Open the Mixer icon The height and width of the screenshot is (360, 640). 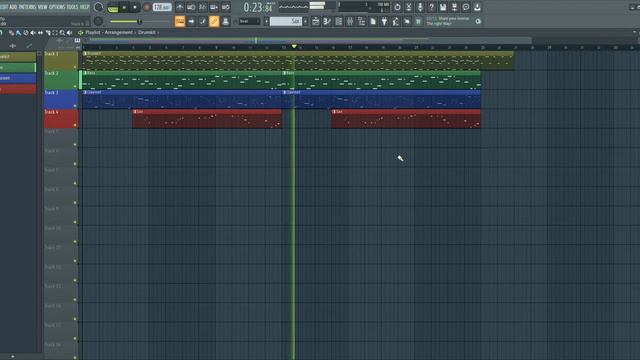click(350, 22)
